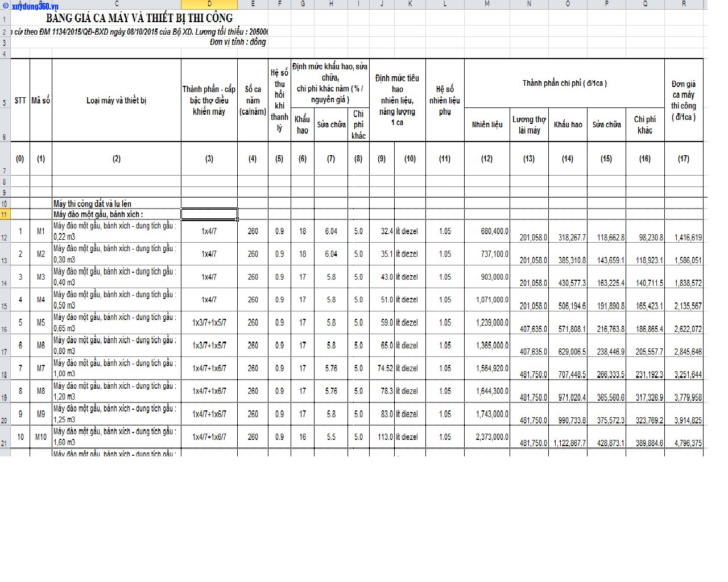728x582 pixels.
Task: Click the repair rate "5.5" in row M10
Action: click(x=331, y=437)
